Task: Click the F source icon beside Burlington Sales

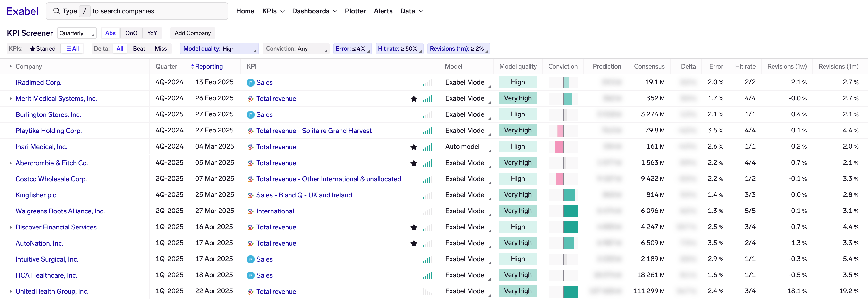Action: [250, 115]
